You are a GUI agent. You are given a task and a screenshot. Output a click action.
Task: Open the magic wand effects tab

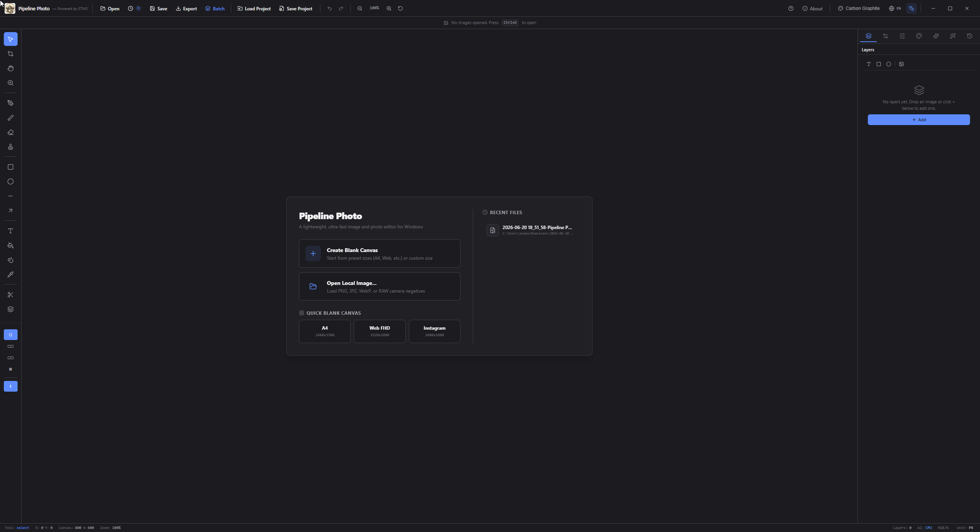pyautogui.click(x=952, y=36)
